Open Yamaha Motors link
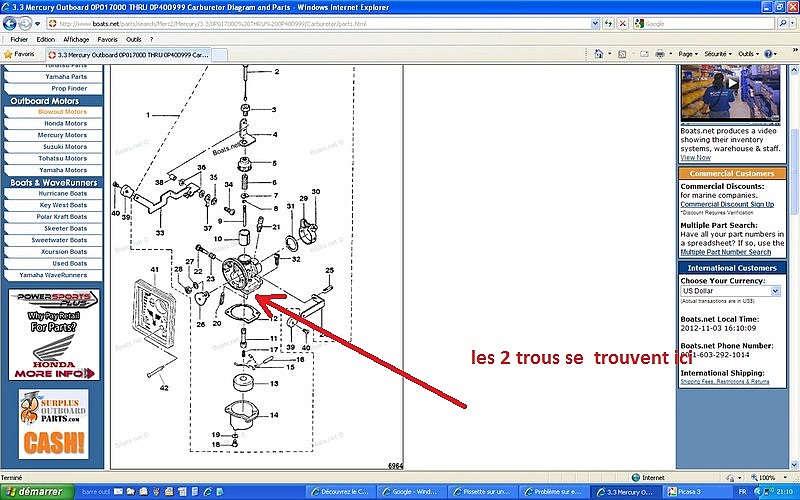This screenshot has height=500, width=800. tap(63, 170)
